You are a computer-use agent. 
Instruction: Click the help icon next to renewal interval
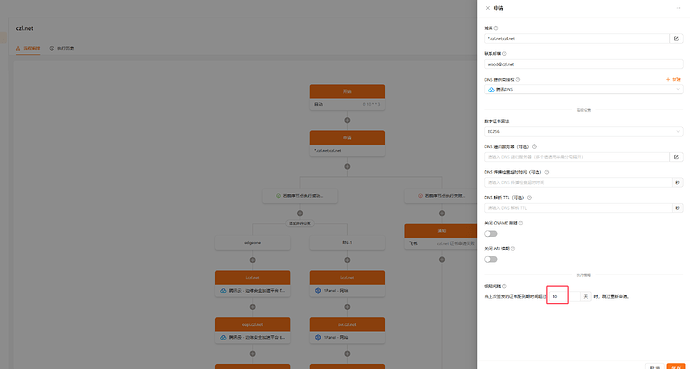pos(504,286)
